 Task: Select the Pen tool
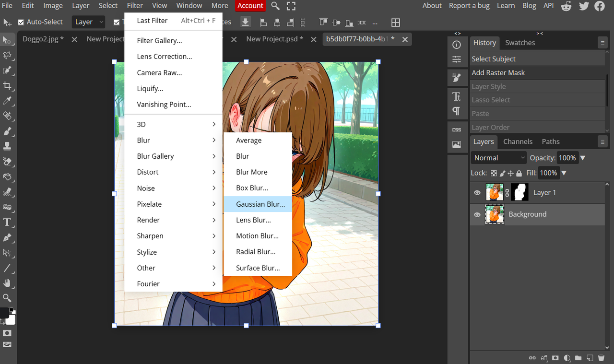(x=7, y=237)
